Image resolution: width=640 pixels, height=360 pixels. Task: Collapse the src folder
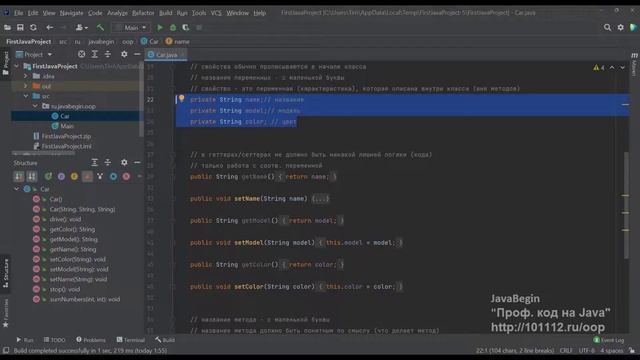tap(26, 96)
